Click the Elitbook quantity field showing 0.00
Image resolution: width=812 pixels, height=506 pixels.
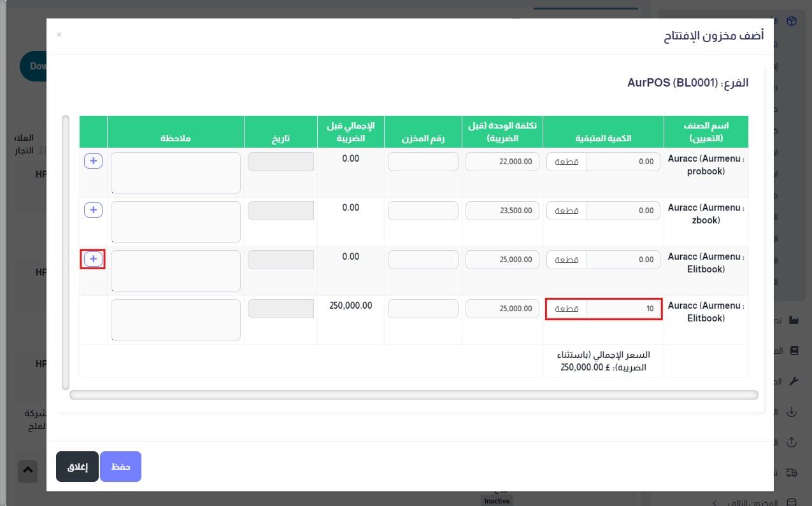pyautogui.click(x=623, y=260)
